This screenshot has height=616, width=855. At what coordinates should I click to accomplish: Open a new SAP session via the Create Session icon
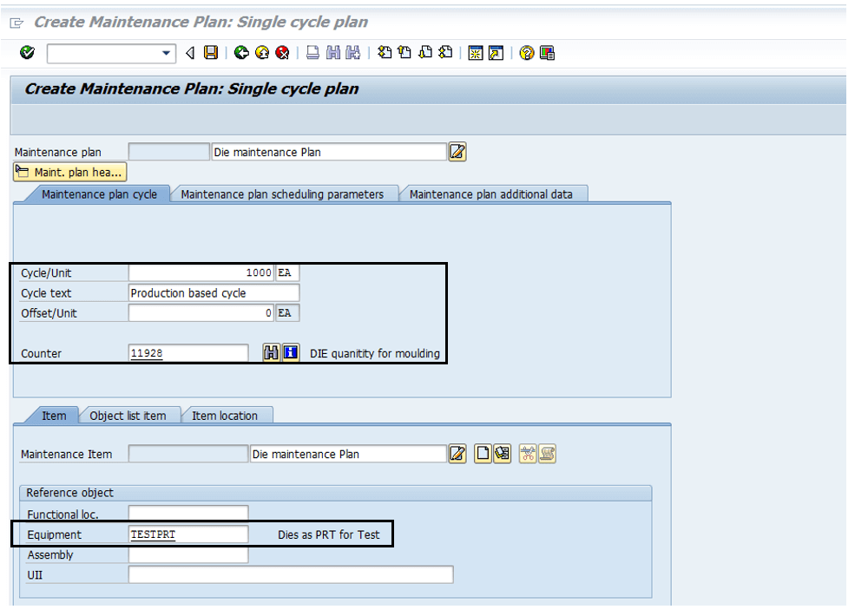(475, 53)
